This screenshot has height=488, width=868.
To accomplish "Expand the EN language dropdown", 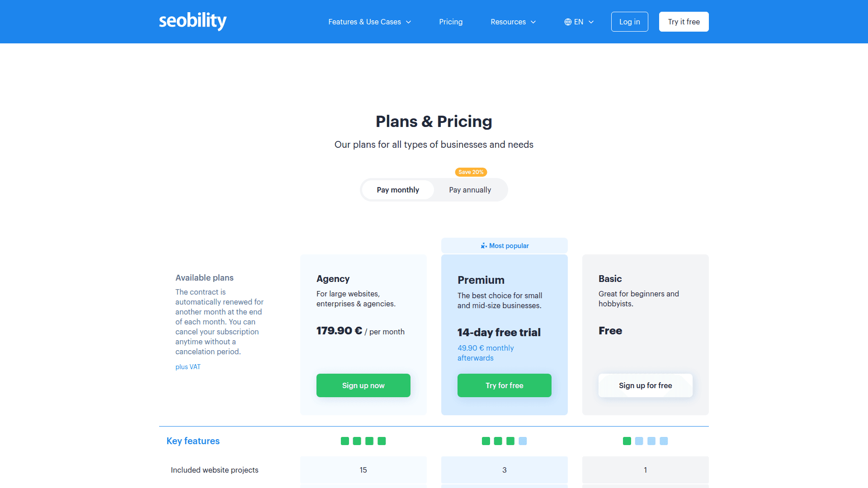I will click(x=579, y=21).
